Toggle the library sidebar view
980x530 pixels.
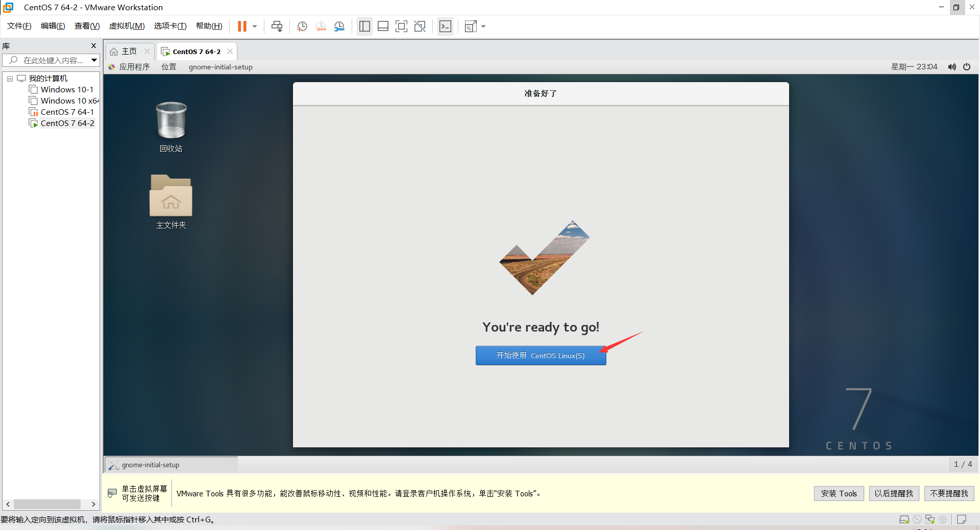click(x=364, y=27)
